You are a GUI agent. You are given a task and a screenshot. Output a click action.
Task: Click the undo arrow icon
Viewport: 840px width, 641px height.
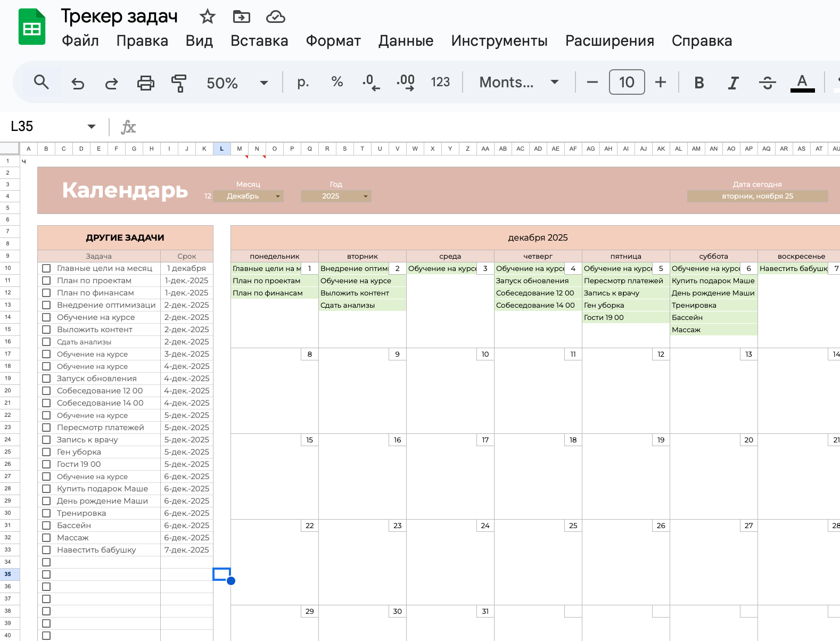(78, 83)
